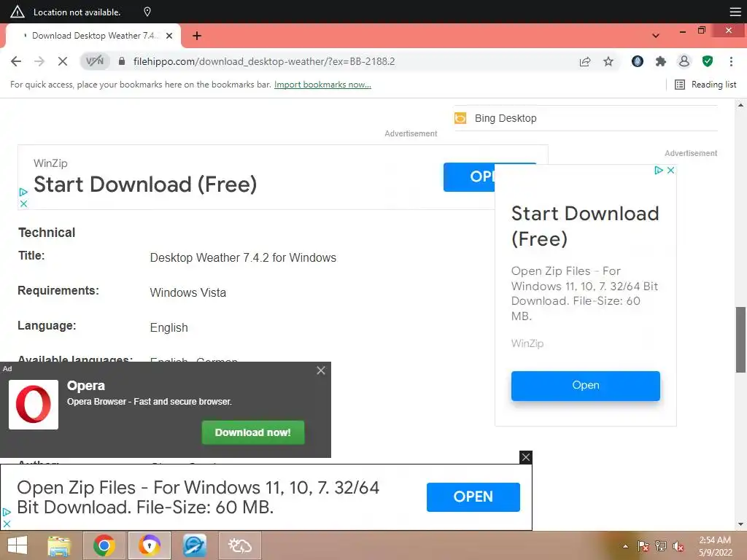Dismiss the bottom banner using its small X icon
Image resolution: width=747 pixels, height=560 pixels.
coord(7,524)
